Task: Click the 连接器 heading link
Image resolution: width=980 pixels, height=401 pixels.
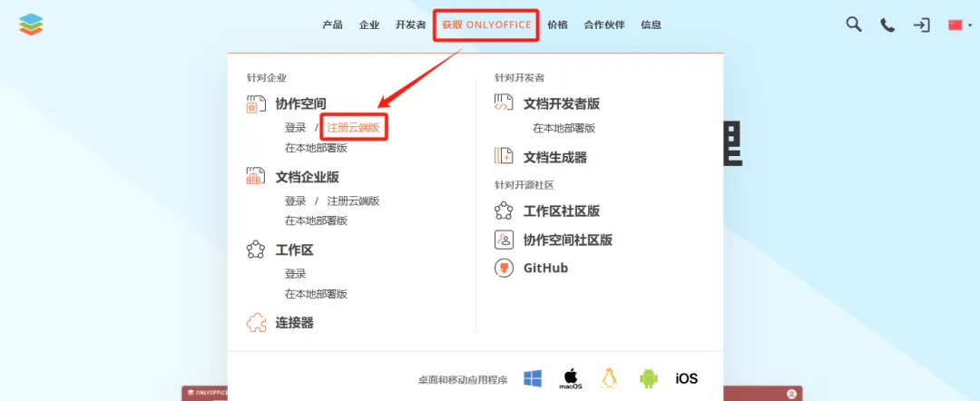Action: tap(294, 323)
